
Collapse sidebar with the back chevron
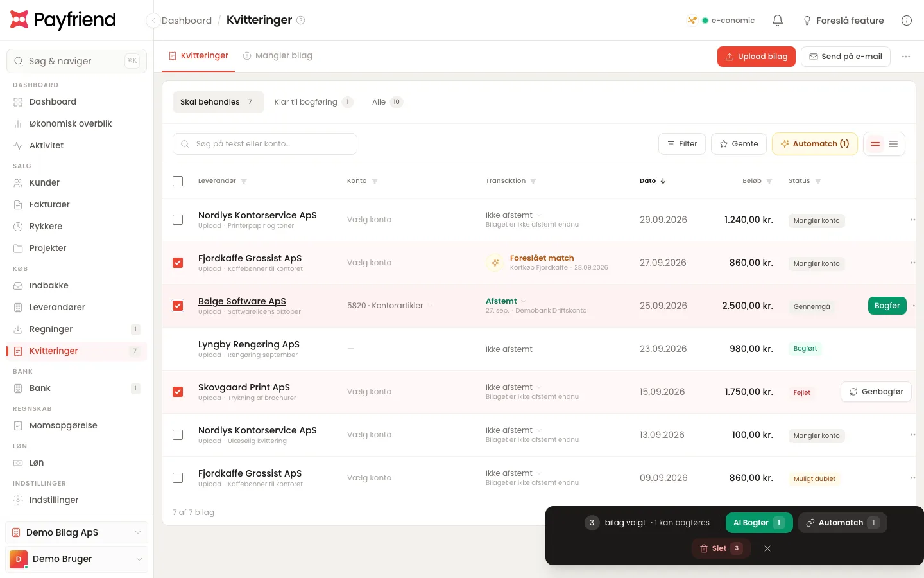coord(153,21)
